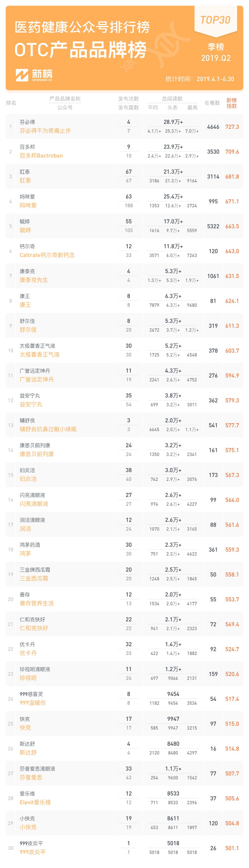This screenshot has height=868, width=249.
Task: Click the 新榜 NEWRANK.CN logo
Action: (34, 75)
